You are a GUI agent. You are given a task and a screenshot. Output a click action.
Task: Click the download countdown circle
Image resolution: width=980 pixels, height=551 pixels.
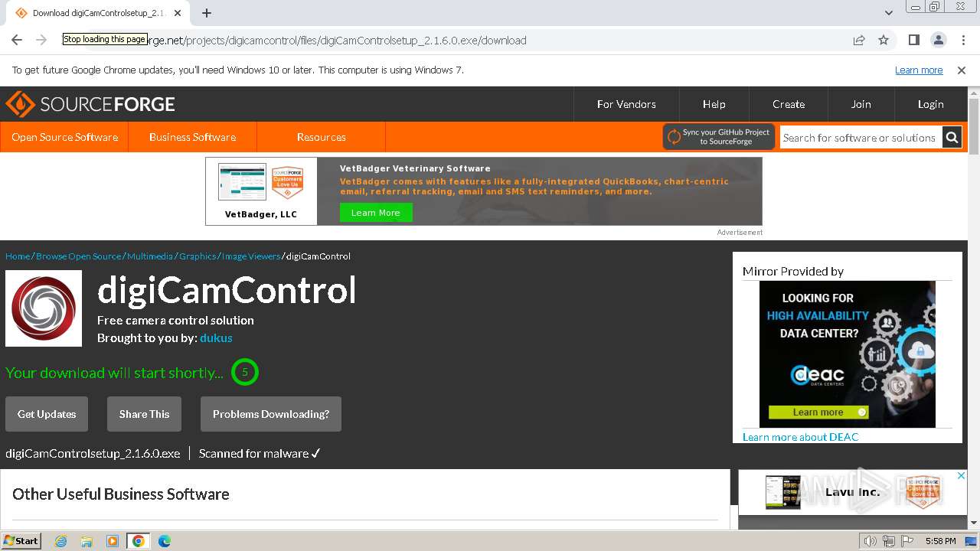[x=245, y=373]
